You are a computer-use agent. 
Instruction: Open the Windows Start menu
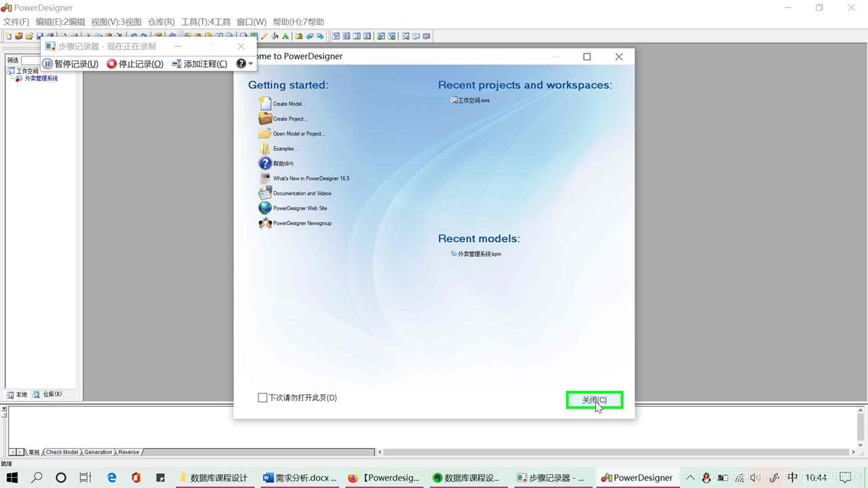(12, 478)
